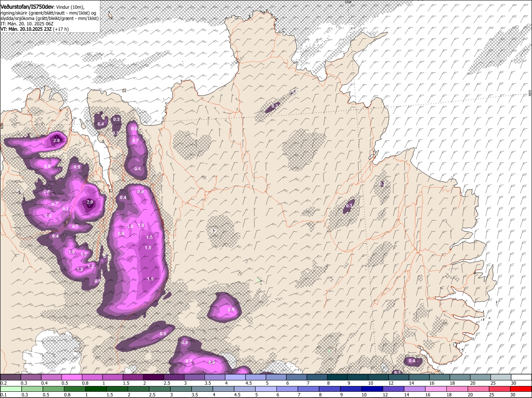The width and height of the screenshot is (532, 398).
Task: Pick upper scale swatch between 1.5 and 2
Action: coord(133,377)
